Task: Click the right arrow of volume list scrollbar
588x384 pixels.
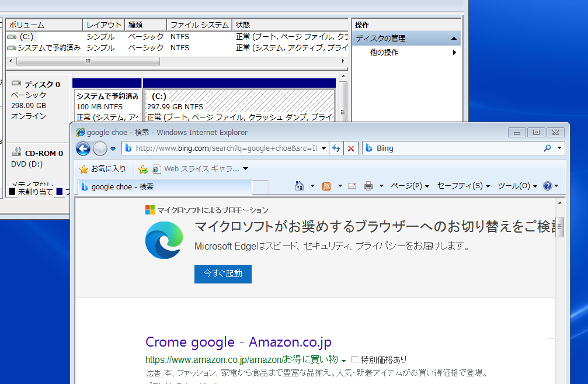Action: tap(343, 61)
